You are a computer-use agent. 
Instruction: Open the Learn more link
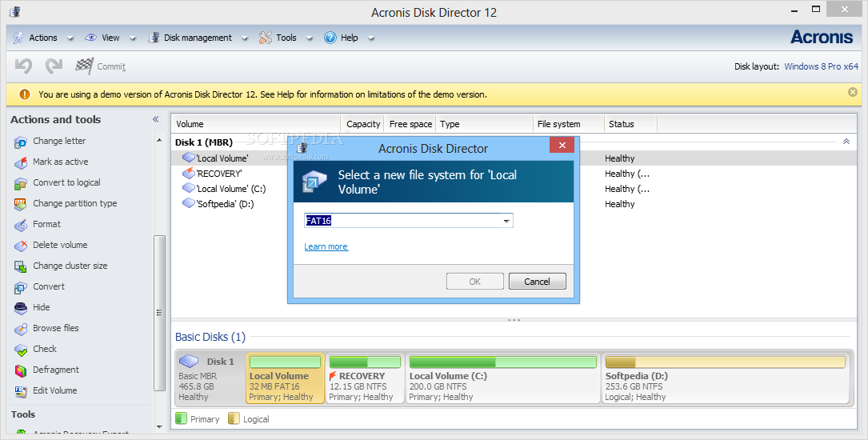click(326, 247)
